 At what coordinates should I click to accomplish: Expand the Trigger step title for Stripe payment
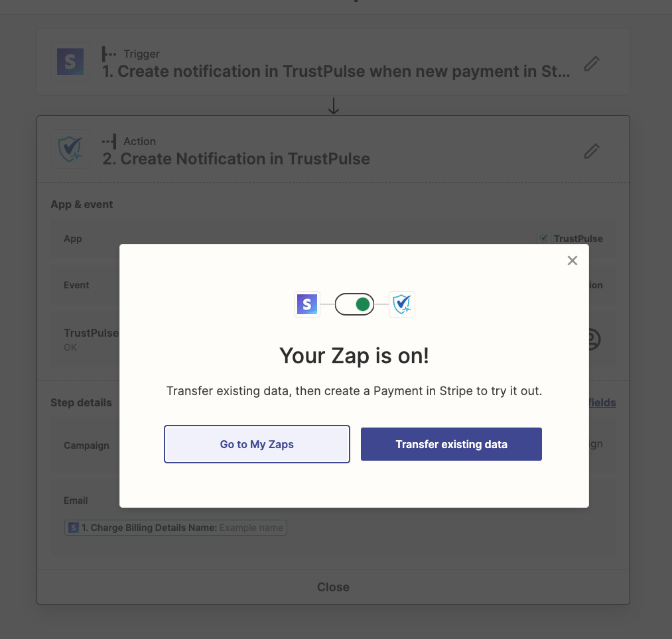(x=336, y=72)
